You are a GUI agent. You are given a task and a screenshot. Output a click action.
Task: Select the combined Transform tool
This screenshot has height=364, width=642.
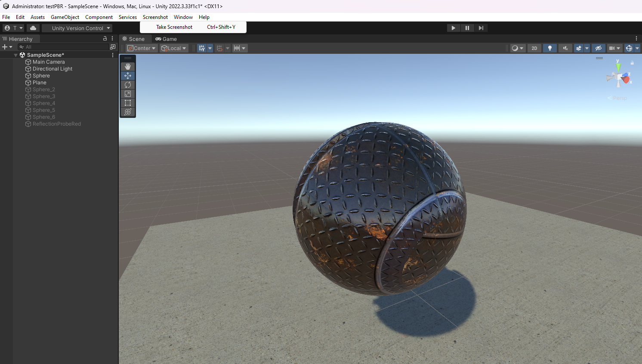[128, 112]
